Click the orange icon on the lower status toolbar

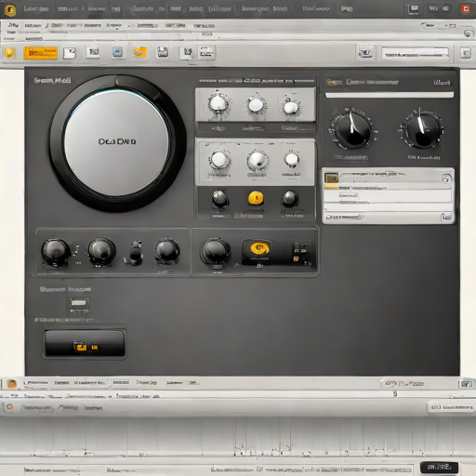(x=11, y=384)
